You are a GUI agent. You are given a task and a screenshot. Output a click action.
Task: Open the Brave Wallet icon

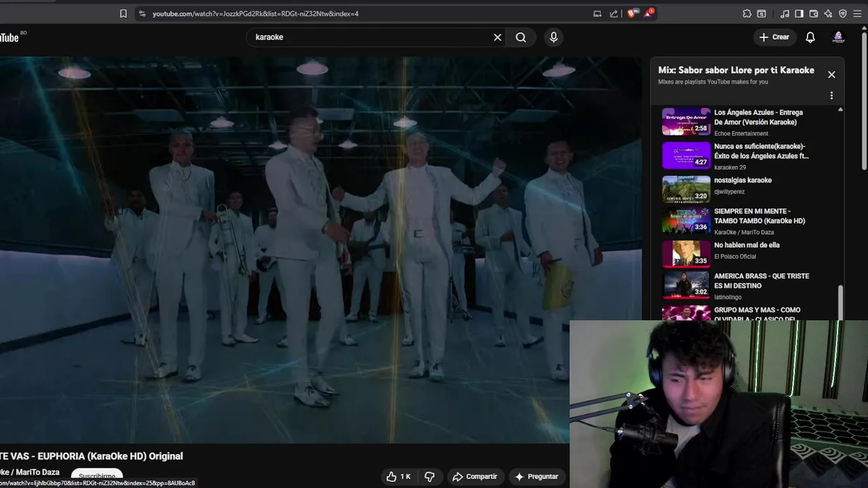click(814, 14)
